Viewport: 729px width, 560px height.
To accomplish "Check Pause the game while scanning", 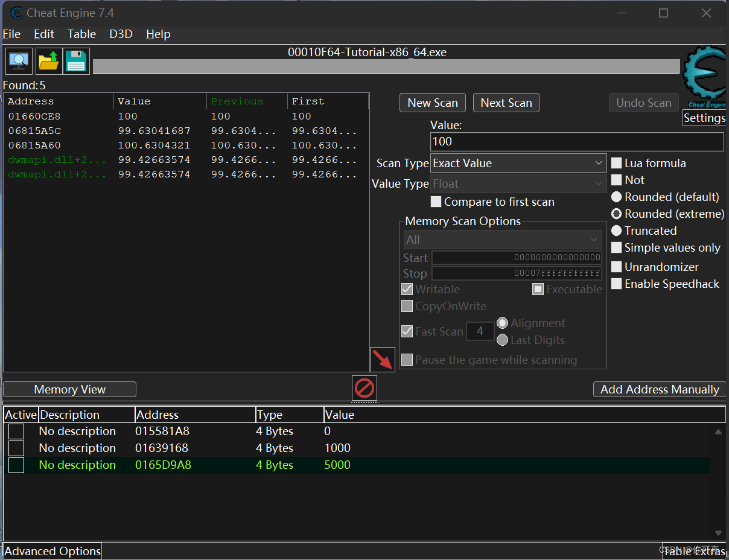I will [x=407, y=360].
